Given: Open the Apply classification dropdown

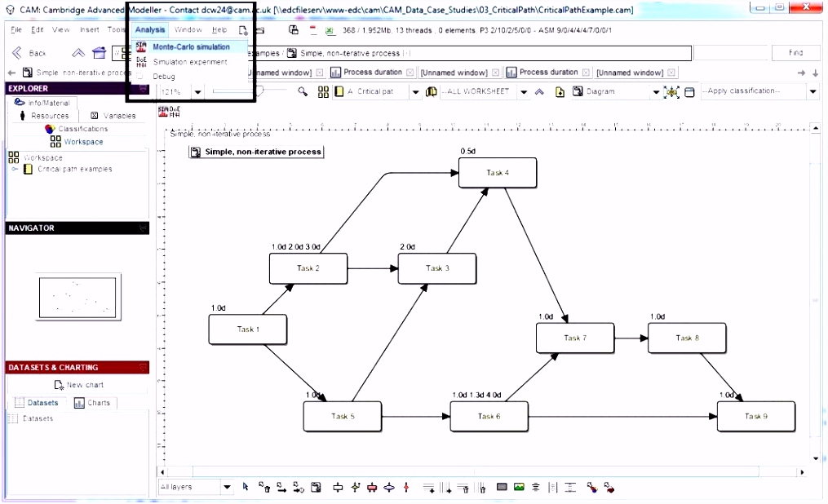Looking at the screenshot, I should [x=813, y=92].
